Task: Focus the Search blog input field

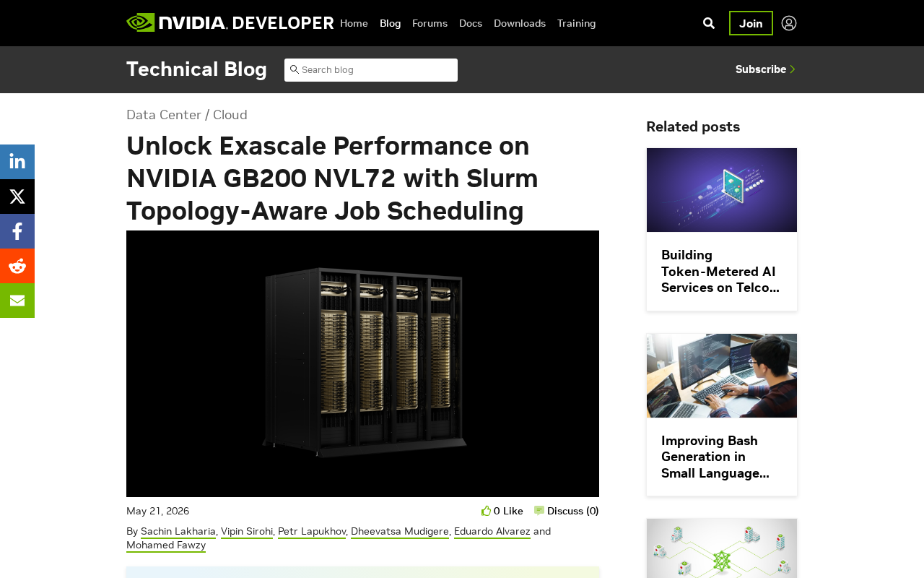Action: tap(371, 70)
